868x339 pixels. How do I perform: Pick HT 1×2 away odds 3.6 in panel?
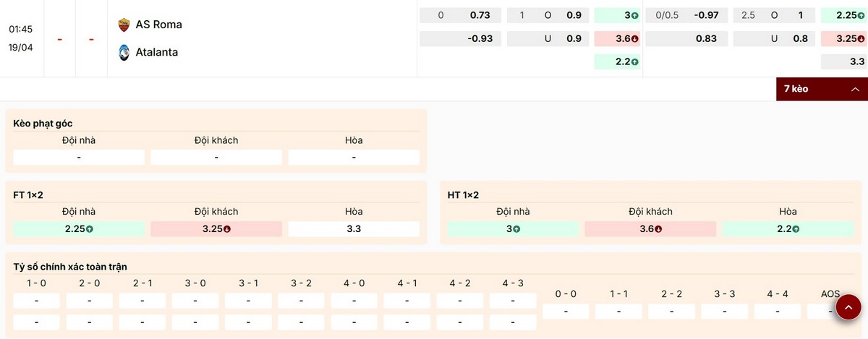pyautogui.click(x=650, y=229)
